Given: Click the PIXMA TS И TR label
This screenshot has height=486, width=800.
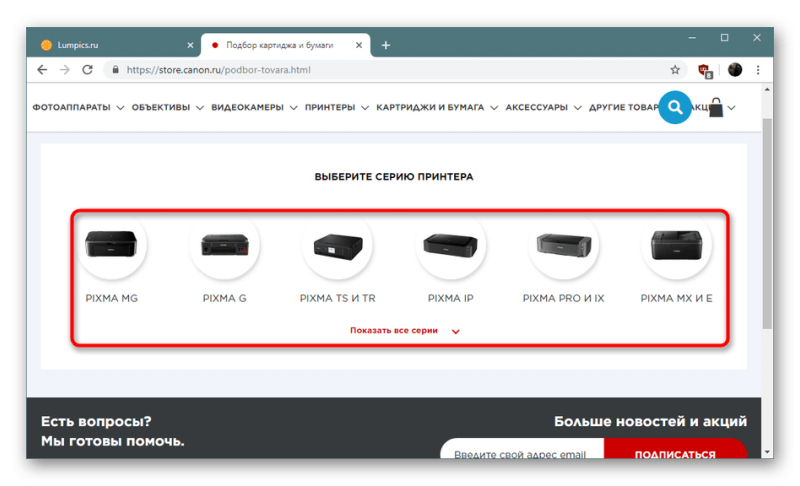Looking at the screenshot, I should (x=338, y=298).
